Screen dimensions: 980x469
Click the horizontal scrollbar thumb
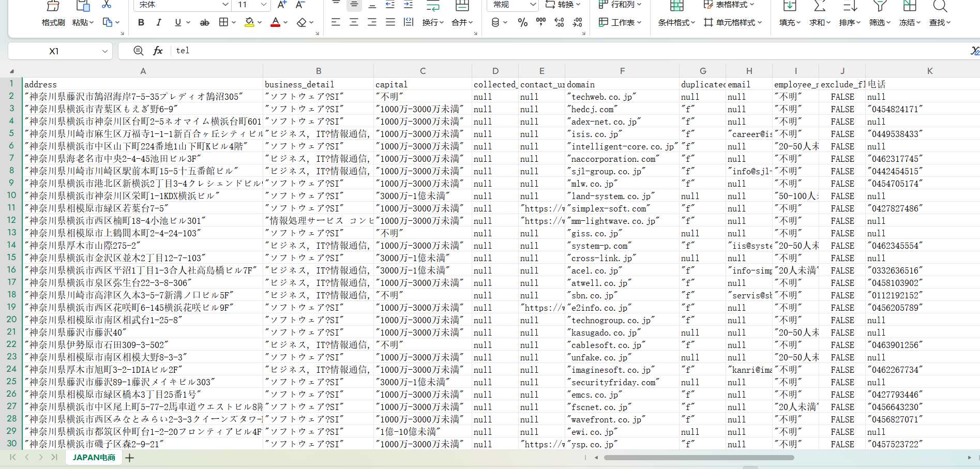coord(699,458)
